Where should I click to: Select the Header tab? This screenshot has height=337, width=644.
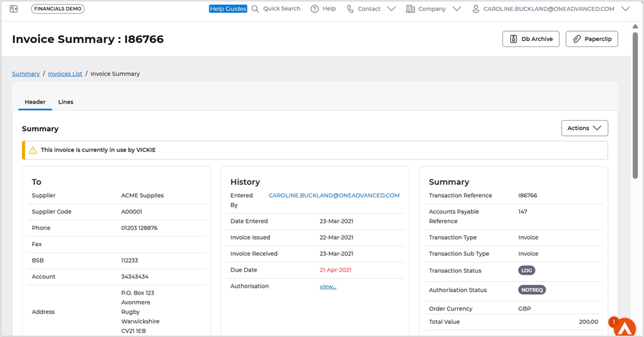point(35,102)
